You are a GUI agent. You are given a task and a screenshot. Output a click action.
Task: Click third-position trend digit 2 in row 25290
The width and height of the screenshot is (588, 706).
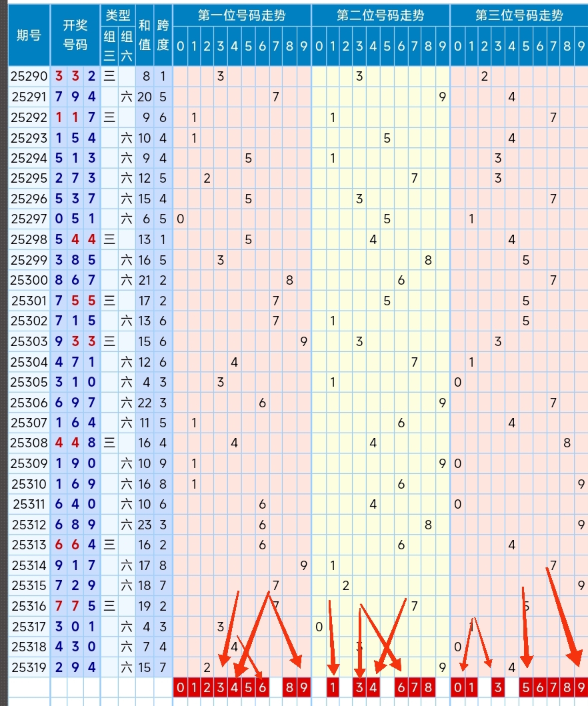(484, 77)
